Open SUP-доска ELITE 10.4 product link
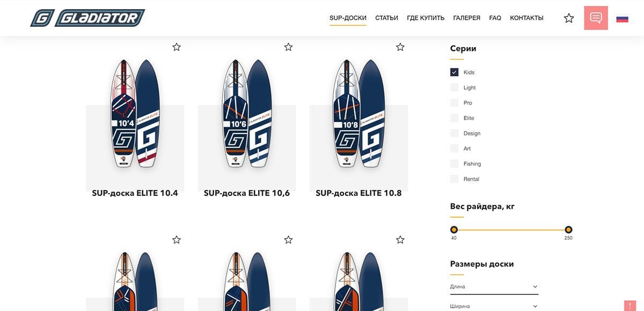The image size is (644, 311). point(135,193)
